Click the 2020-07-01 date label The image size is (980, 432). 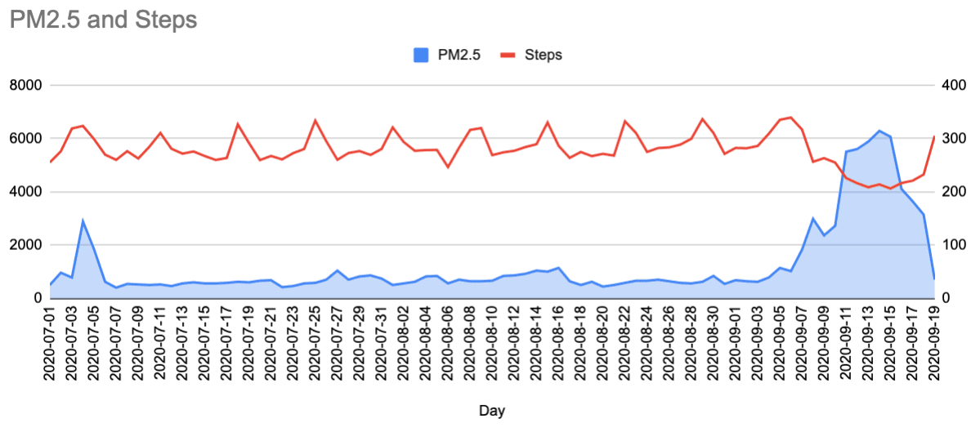[x=51, y=343]
